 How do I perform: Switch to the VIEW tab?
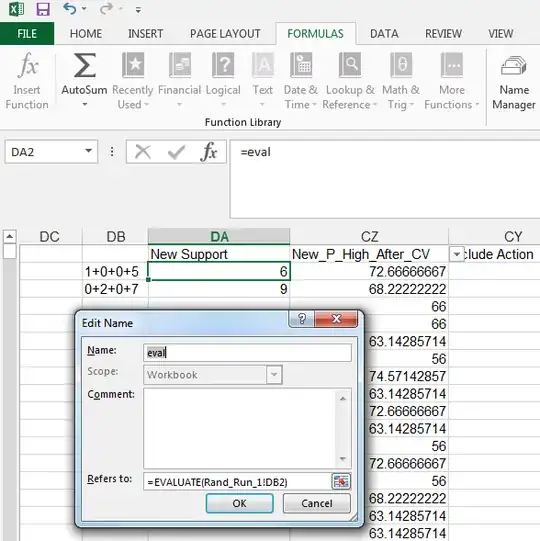[x=500, y=33]
